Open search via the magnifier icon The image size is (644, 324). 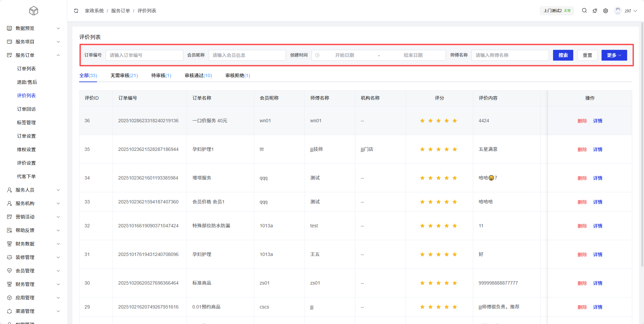coord(584,11)
